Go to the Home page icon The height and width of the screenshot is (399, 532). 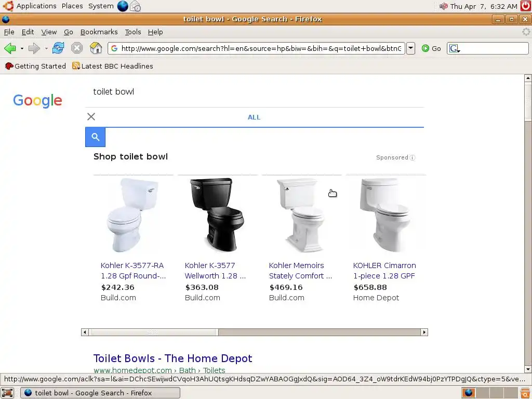pyautogui.click(x=96, y=48)
